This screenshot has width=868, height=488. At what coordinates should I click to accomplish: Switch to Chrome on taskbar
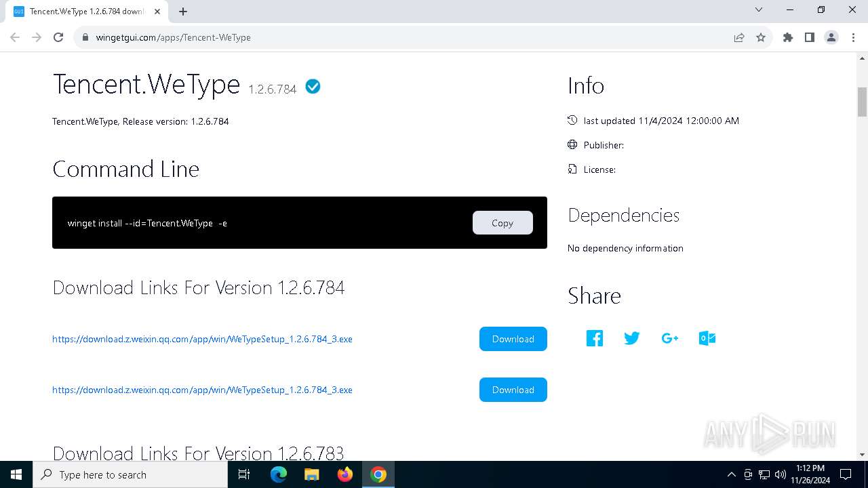pos(378,474)
